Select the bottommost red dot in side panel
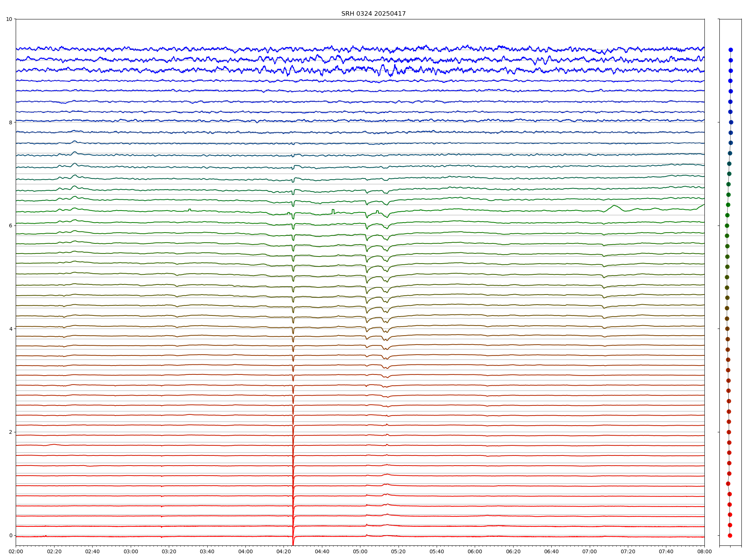Screen dimensions: 747x560 click(730, 535)
